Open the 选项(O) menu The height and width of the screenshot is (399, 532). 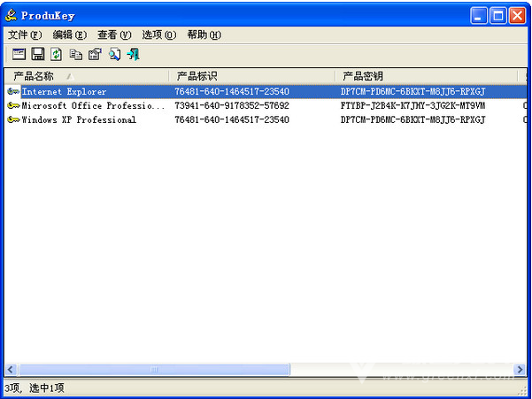coord(159,35)
